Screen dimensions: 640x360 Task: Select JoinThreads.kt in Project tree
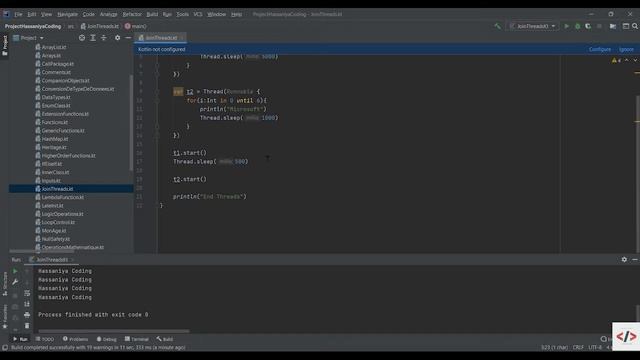(x=58, y=189)
